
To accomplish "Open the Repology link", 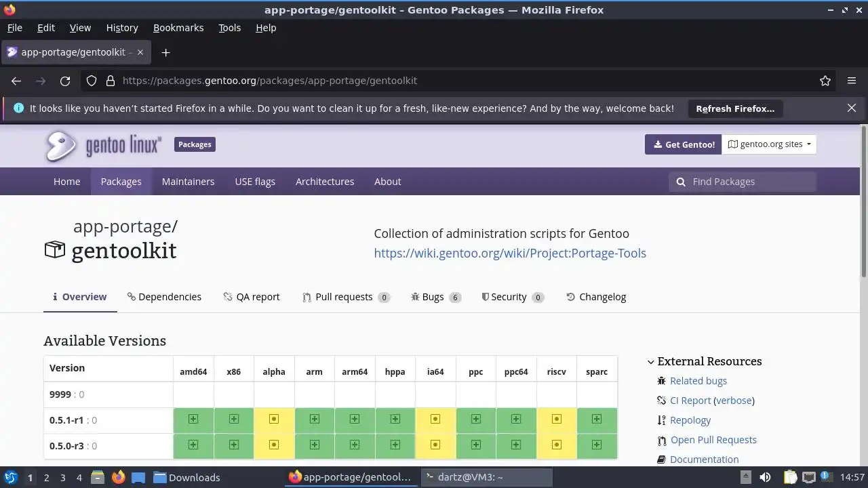I will (690, 420).
